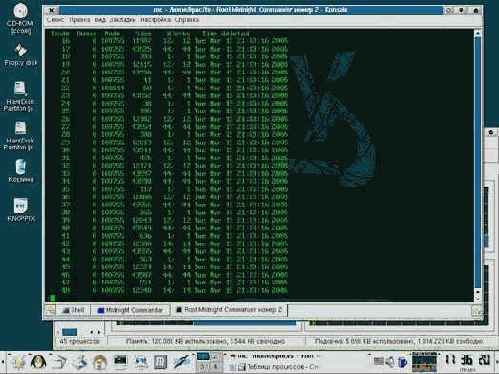Click the new session button left of Shell tab
Viewport: 499px width, 374px height.
click(x=50, y=310)
